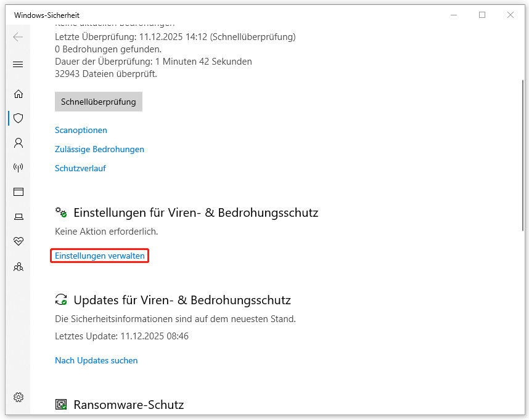The image size is (529, 420).
Task: Click gear icon beside Einstellungen für Viren- & Bedrohungsschutz
Action: coord(61,212)
